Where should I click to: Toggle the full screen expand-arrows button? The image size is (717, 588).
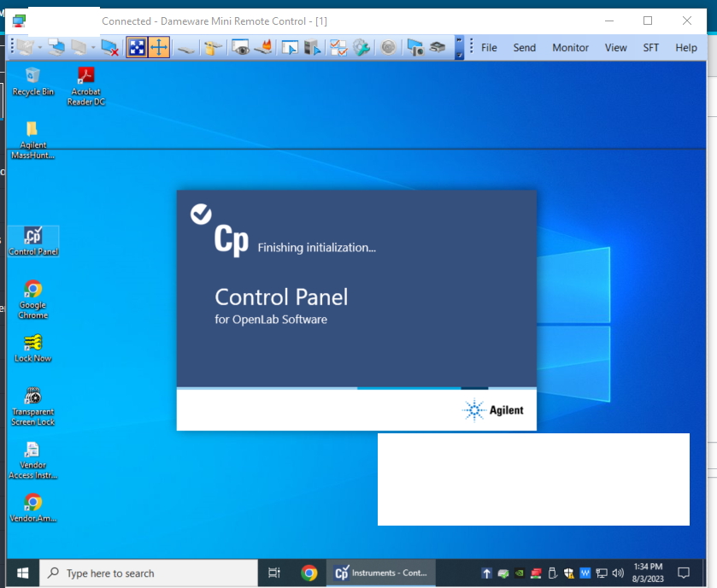click(138, 48)
